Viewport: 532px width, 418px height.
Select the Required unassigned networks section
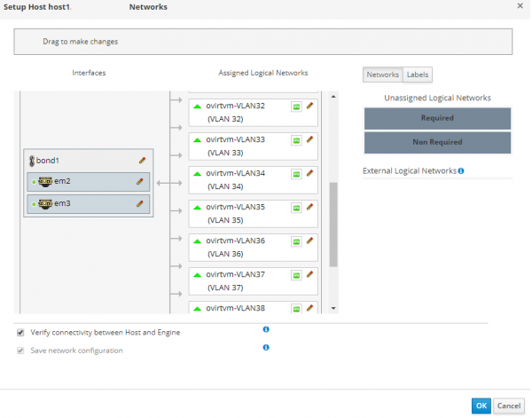(x=437, y=118)
